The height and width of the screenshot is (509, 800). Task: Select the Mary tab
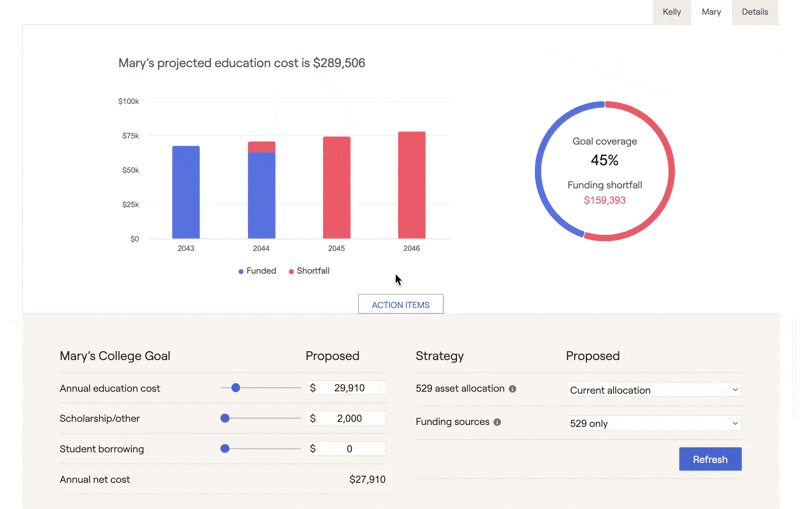[x=711, y=12]
